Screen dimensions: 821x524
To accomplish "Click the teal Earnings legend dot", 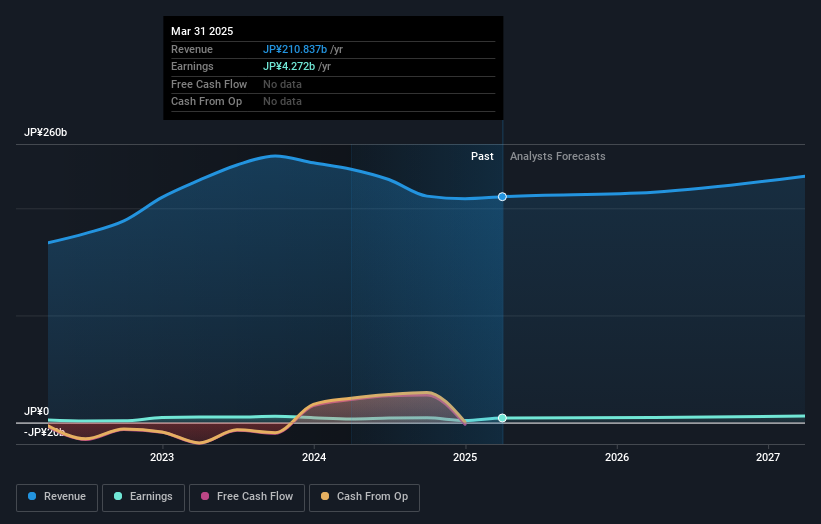I will [x=118, y=496].
